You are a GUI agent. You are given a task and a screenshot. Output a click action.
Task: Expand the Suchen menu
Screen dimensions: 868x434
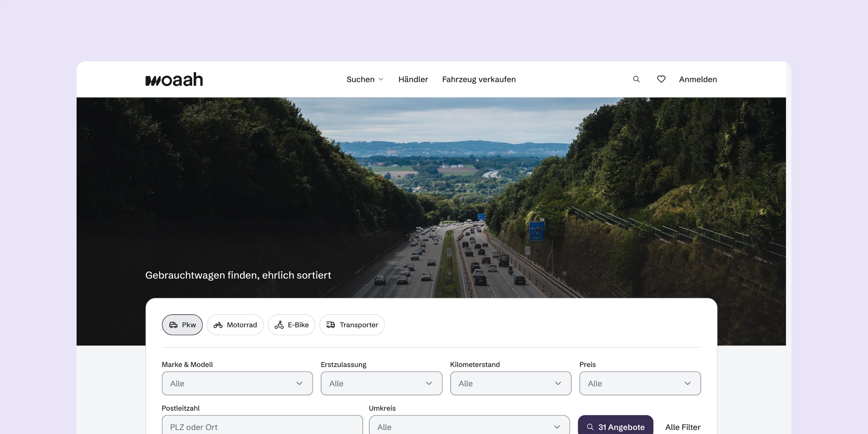click(365, 79)
